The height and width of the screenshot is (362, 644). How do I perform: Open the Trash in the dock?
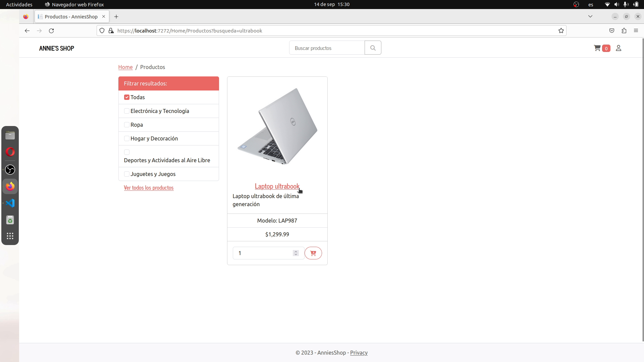click(x=10, y=220)
